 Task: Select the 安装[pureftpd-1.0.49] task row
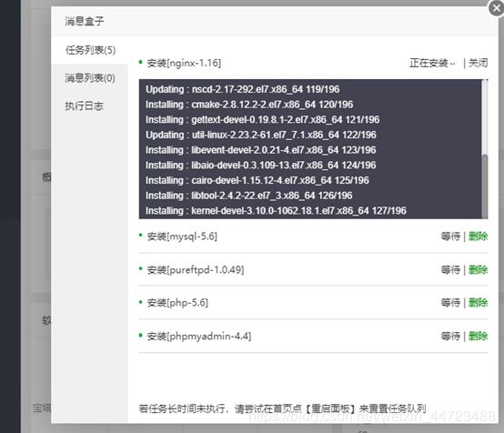[313, 269]
